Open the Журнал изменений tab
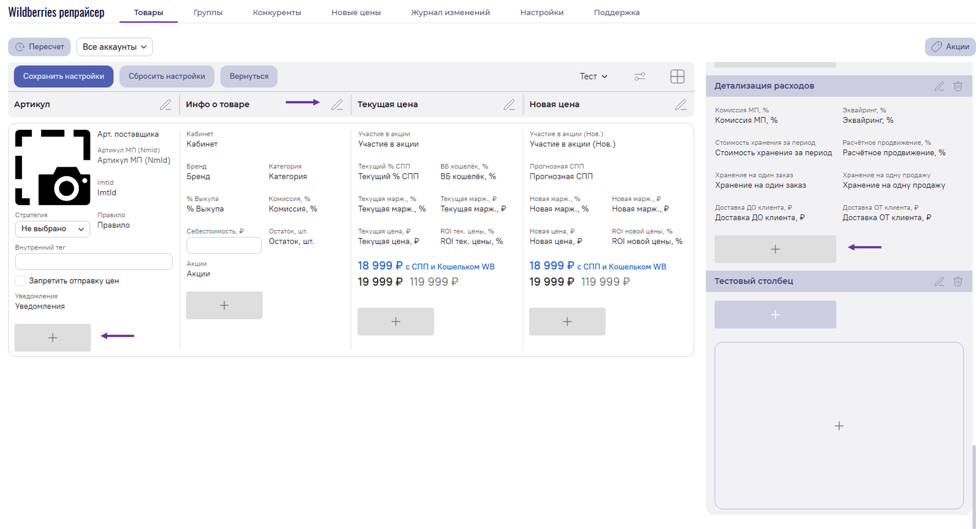Screen dimensions: 980x529 450,12
